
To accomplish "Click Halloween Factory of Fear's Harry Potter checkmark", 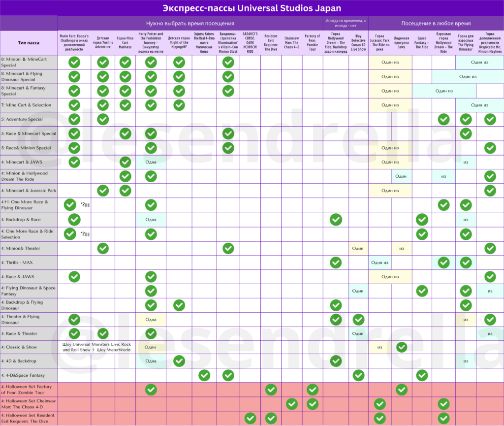I will pos(151,390).
